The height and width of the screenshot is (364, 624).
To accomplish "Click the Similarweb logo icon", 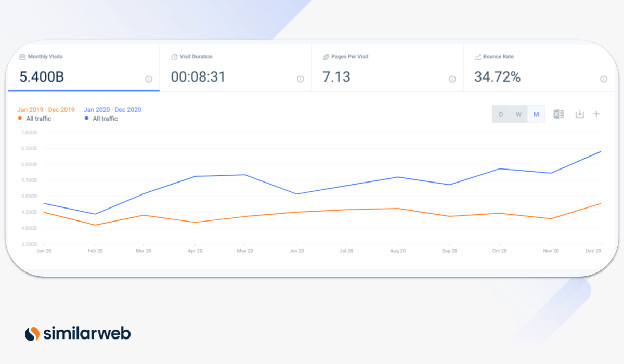I will click(x=31, y=333).
